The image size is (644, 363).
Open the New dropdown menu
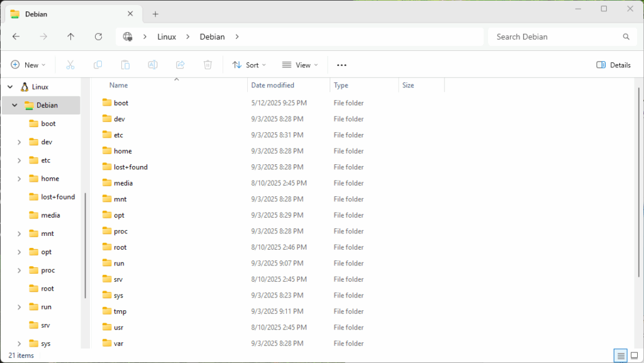point(28,65)
